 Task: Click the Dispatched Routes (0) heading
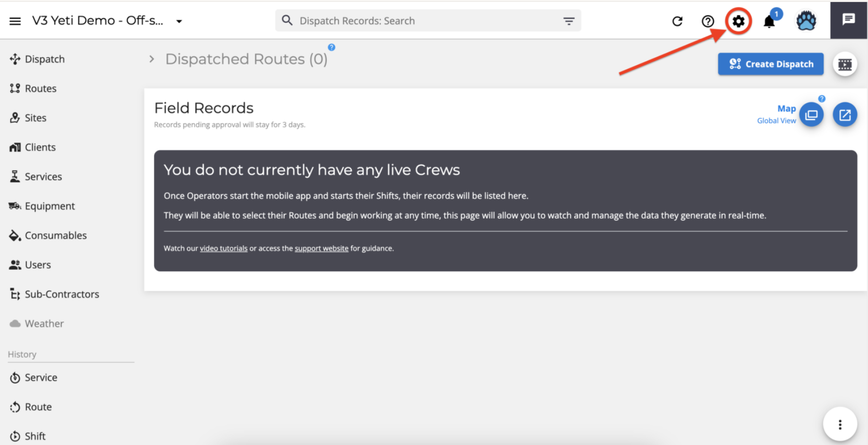pos(246,59)
